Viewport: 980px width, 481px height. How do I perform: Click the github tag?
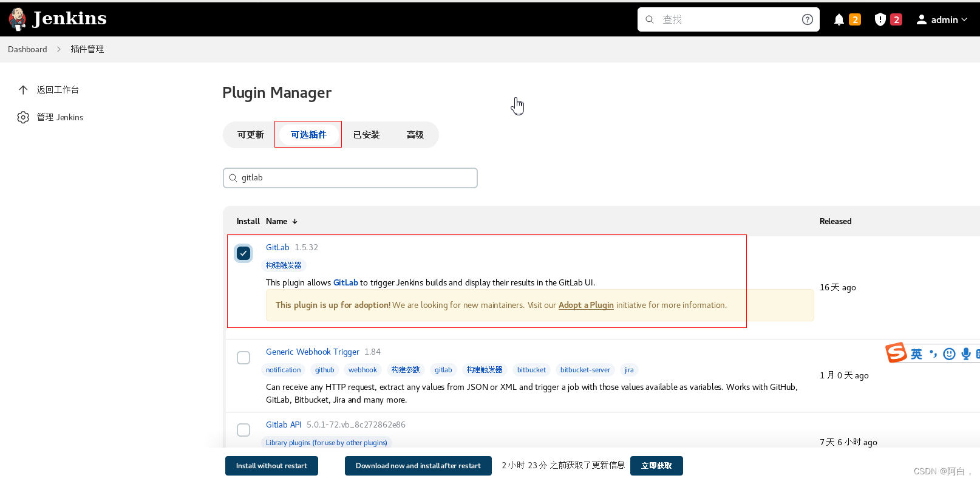324,370
